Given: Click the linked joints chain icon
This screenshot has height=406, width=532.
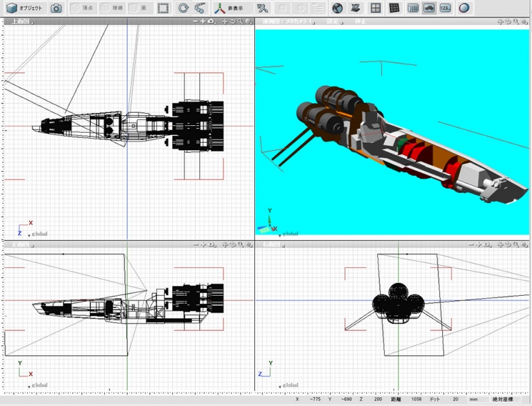Looking at the screenshot, I should coord(200,8).
